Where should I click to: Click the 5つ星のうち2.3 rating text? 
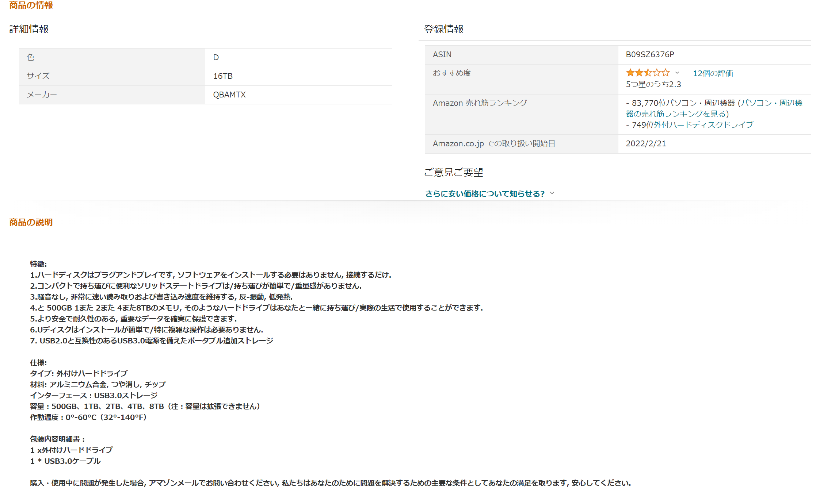coord(653,84)
